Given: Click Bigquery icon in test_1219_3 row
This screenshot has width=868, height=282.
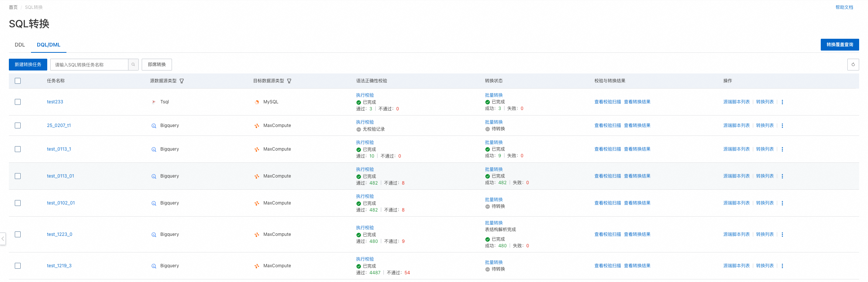Looking at the screenshot, I should point(154,266).
